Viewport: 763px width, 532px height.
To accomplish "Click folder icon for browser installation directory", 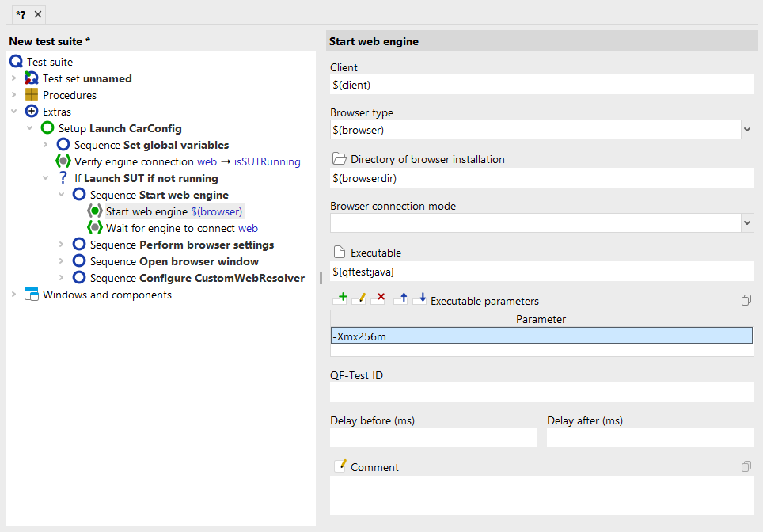I will click(340, 159).
